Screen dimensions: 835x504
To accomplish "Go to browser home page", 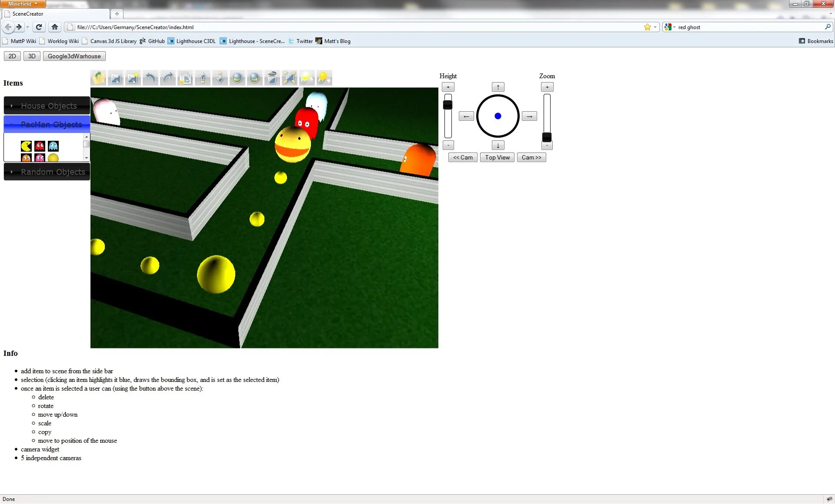I will (54, 27).
